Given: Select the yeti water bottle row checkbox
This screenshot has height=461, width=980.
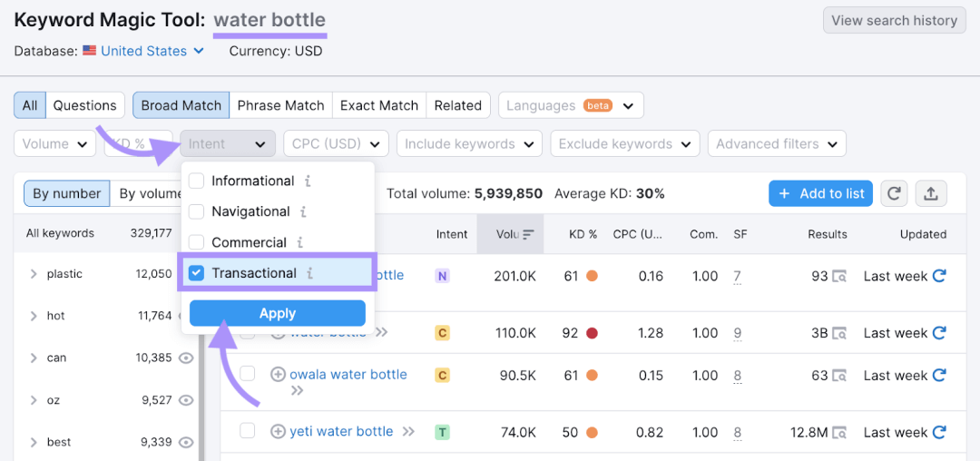Looking at the screenshot, I should point(248,431).
